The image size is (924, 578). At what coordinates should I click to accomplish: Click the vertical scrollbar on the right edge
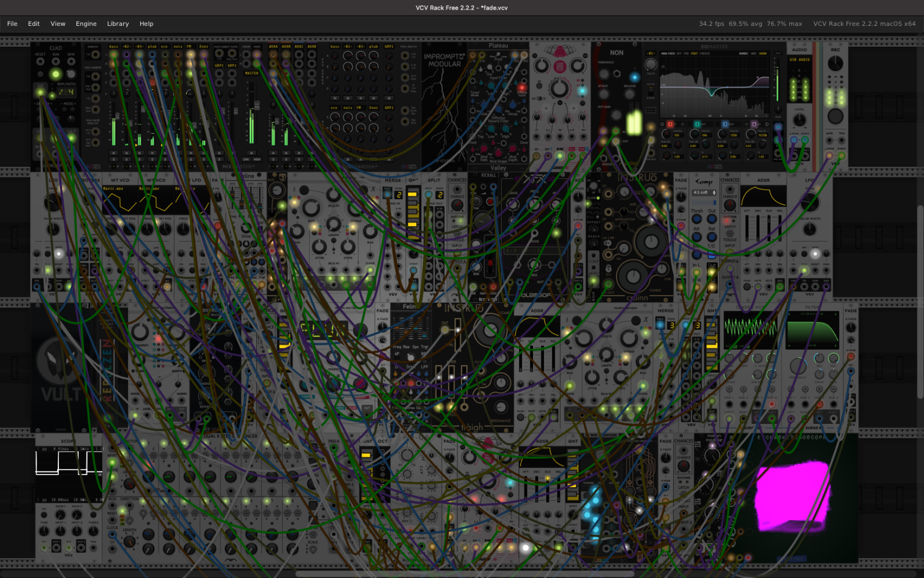[920, 301]
